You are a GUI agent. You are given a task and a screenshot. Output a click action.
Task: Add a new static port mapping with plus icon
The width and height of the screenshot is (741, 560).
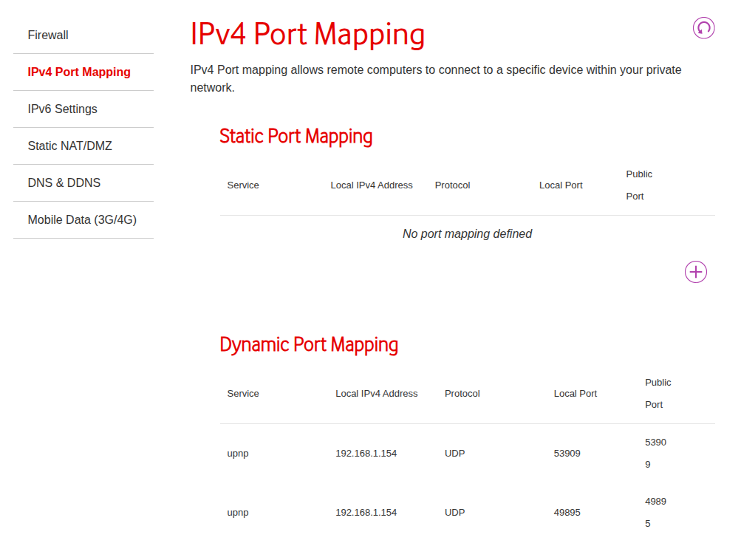[x=695, y=272]
